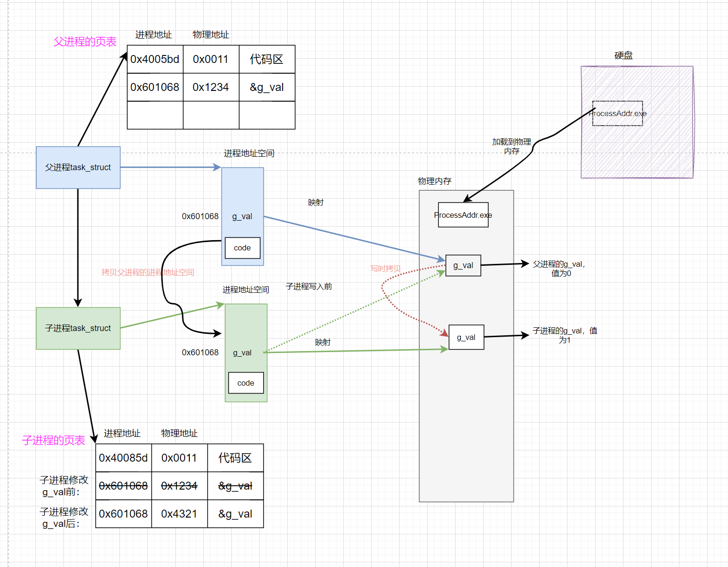Click the 加载到物理内存 label
Screen dimensions: 728x567
tap(512, 146)
